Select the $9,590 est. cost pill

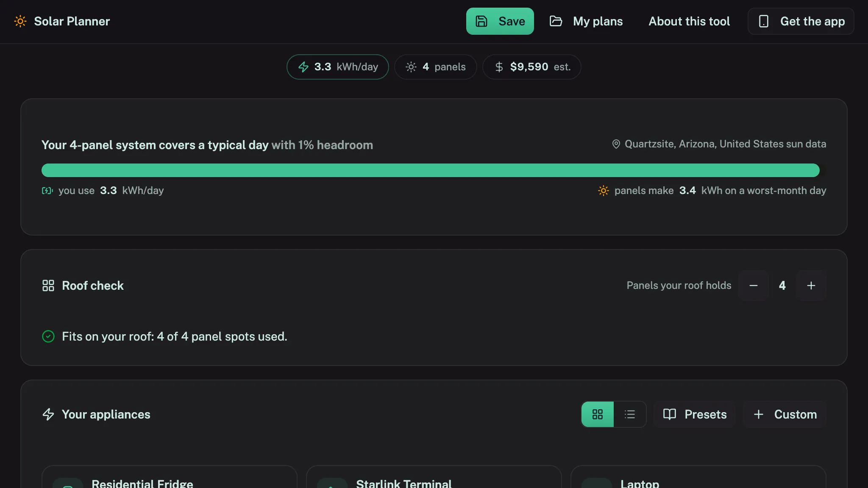pos(532,67)
